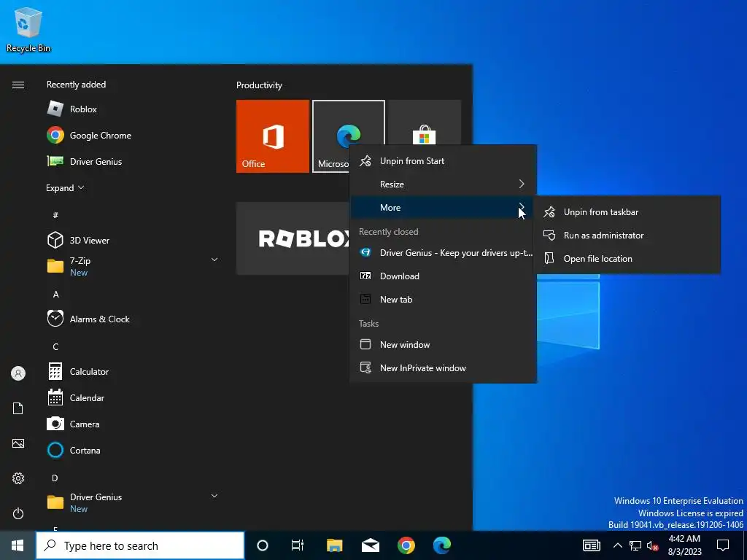The height and width of the screenshot is (560, 747).
Task: Show hidden tray icons chevron
Action: 617,545
